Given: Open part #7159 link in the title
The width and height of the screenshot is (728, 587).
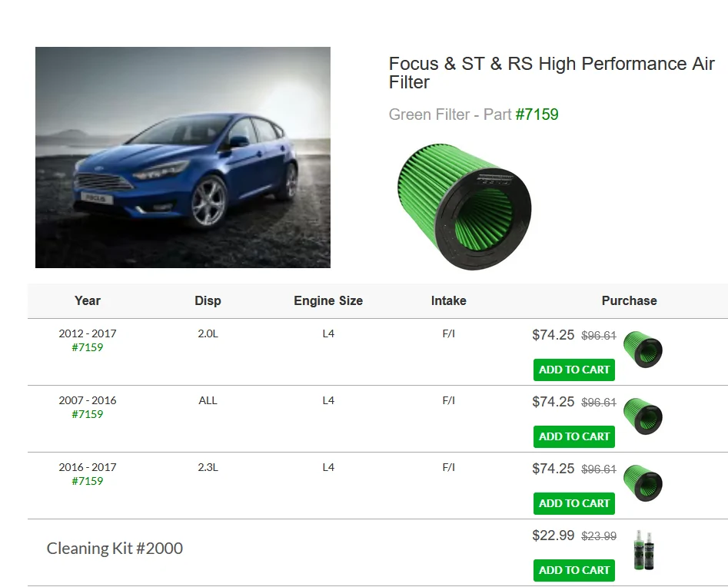Looking at the screenshot, I should point(537,114).
